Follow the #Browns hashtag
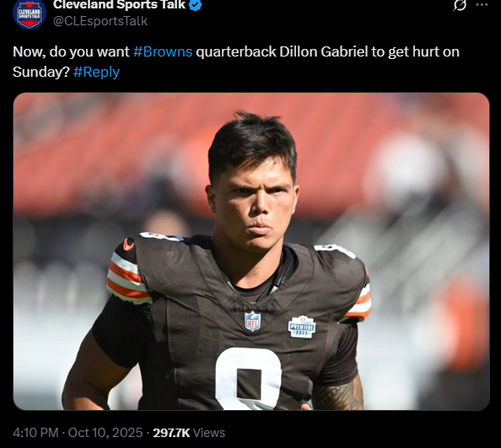The height and width of the screenshot is (448, 501). 163,51
